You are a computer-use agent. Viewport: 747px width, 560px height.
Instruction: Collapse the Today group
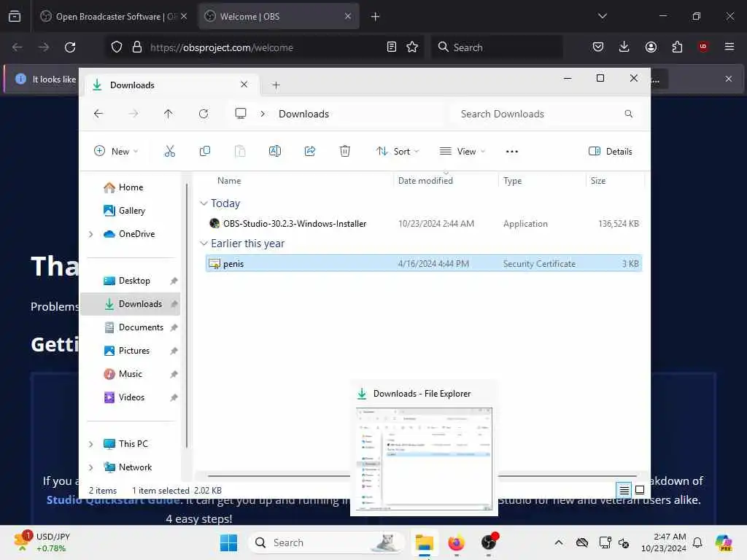[x=204, y=203]
